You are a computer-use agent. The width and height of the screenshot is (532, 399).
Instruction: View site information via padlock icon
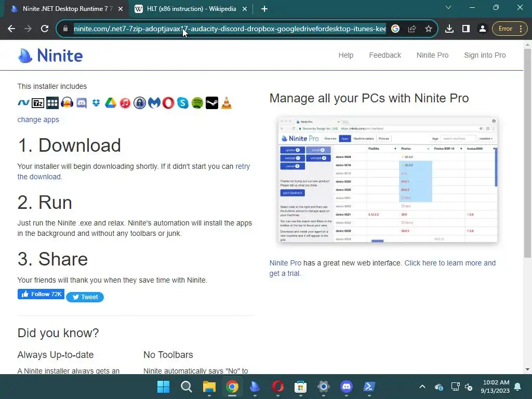tap(65, 29)
